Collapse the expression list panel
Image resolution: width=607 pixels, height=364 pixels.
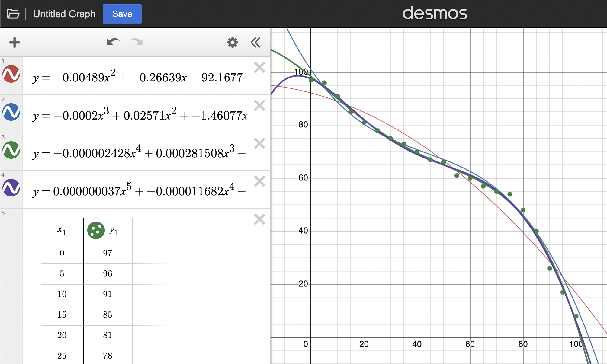[x=255, y=43]
